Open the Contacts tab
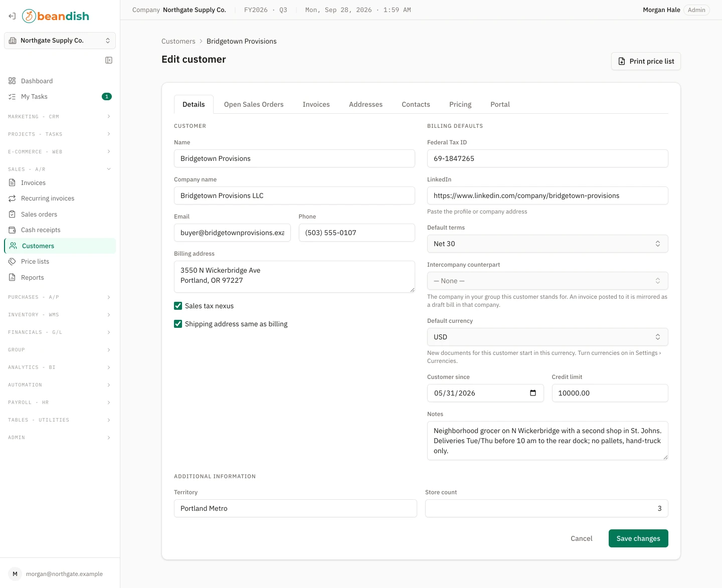This screenshot has width=722, height=588. click(416, 104)
